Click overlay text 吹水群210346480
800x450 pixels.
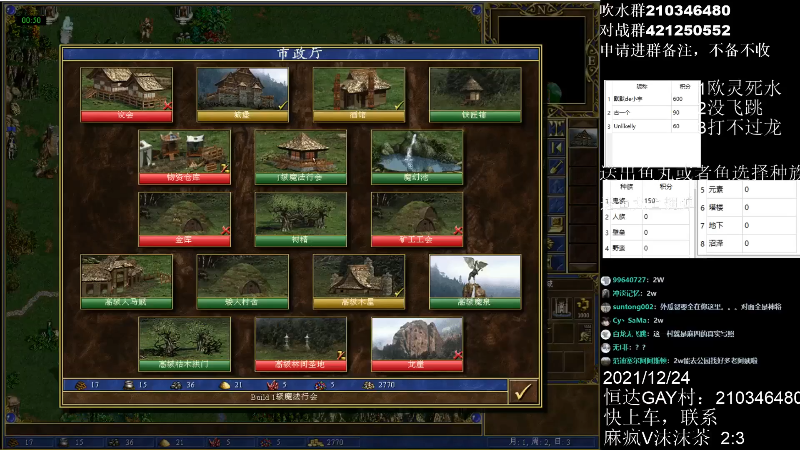tap(665, 10)
